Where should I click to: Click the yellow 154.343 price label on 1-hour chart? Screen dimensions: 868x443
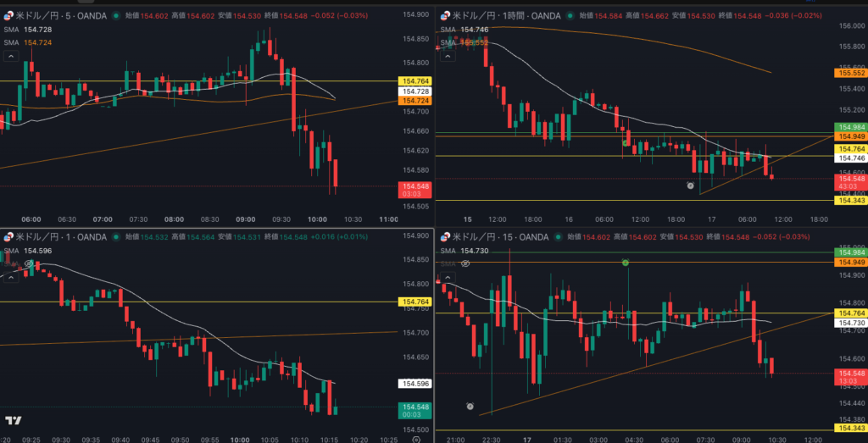[x=851, y=201]
